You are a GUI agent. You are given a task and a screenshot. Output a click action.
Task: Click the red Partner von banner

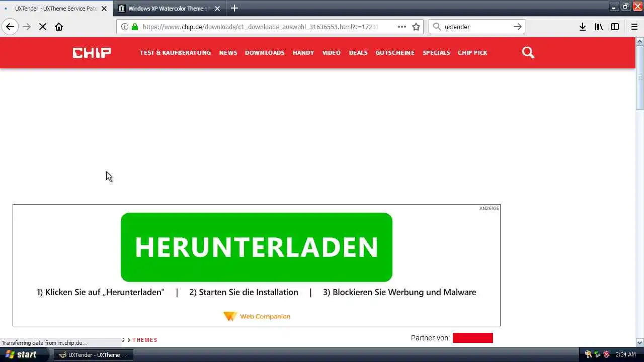click(x=473, y=338)
